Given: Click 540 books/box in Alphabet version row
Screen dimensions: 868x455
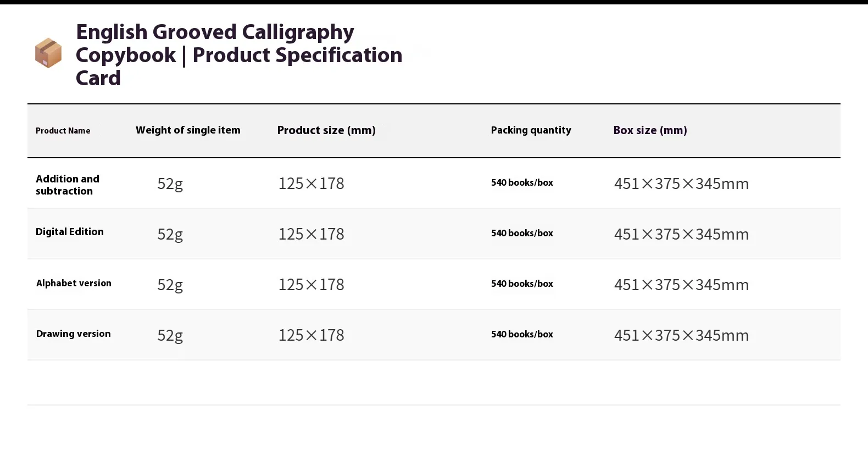Looking at the screenshot, I should [x=522, y=284].
